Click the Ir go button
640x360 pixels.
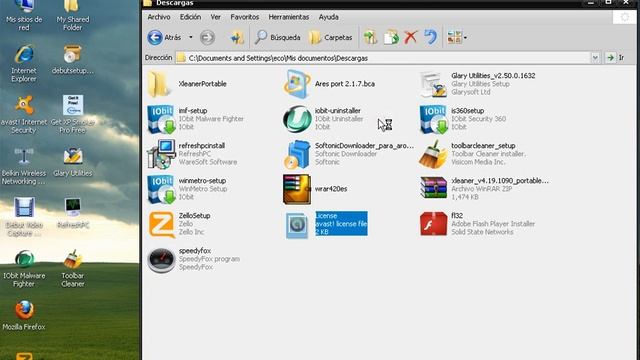(x=616, y=58)
